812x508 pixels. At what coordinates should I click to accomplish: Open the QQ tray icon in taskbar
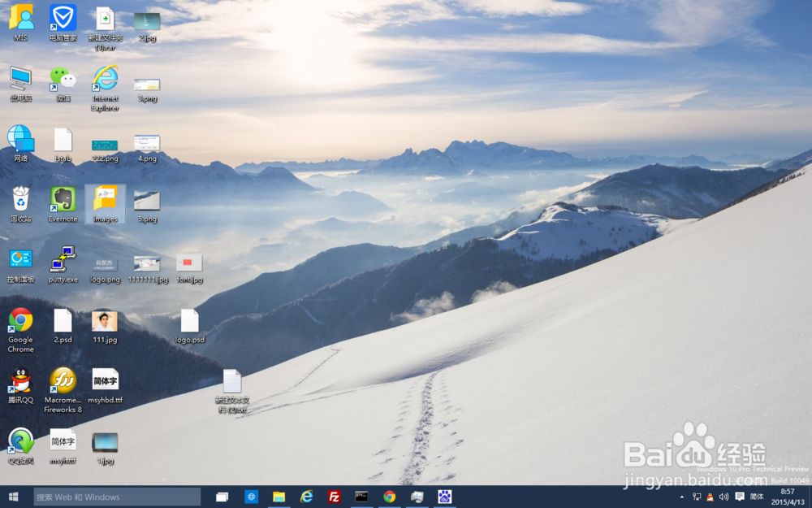(x=710, y=497)
